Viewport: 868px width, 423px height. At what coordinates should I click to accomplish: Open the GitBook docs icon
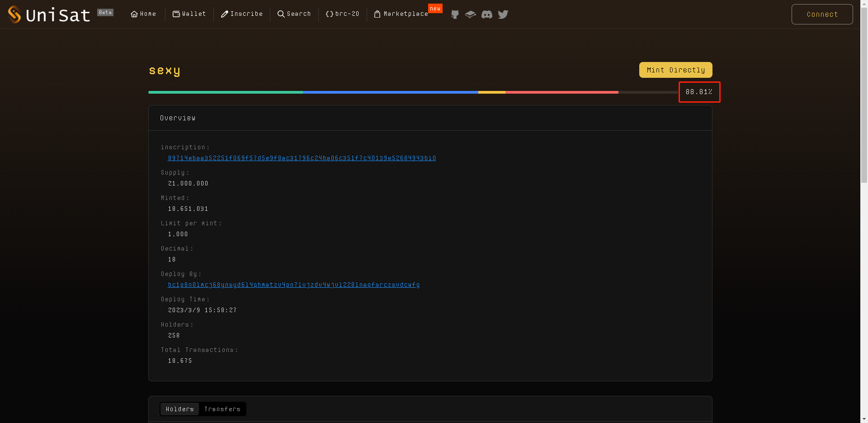pos(470,14)
